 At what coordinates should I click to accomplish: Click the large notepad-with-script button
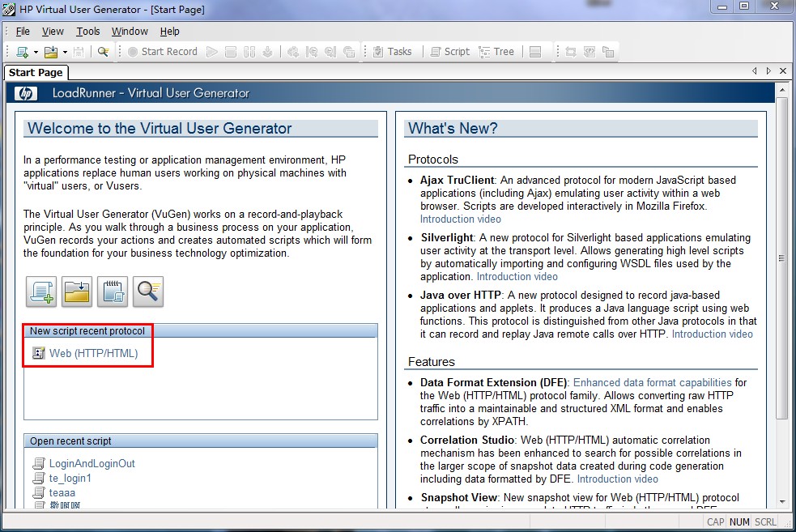pos(113,292)
